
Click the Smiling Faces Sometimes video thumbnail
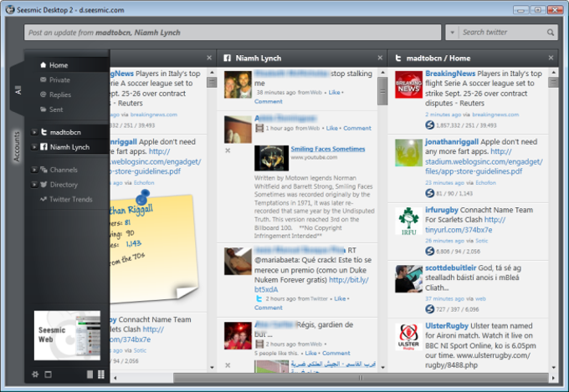click(x=271, y=158)
